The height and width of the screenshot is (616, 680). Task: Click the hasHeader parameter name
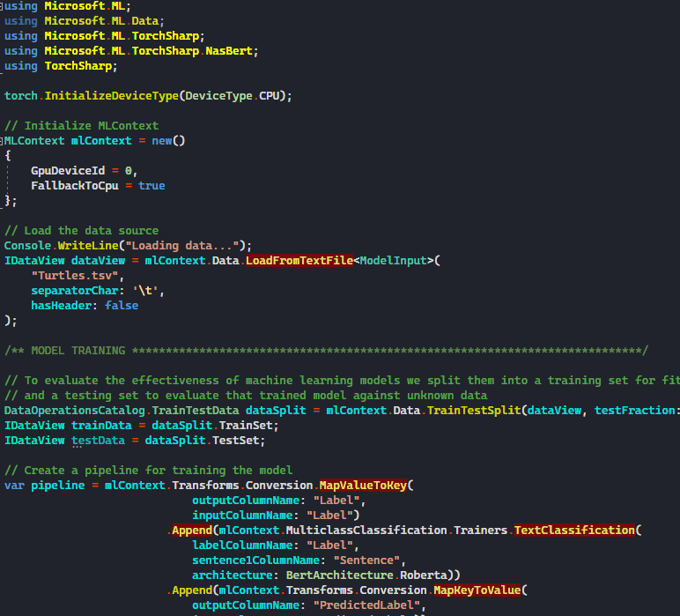(61, 306)
